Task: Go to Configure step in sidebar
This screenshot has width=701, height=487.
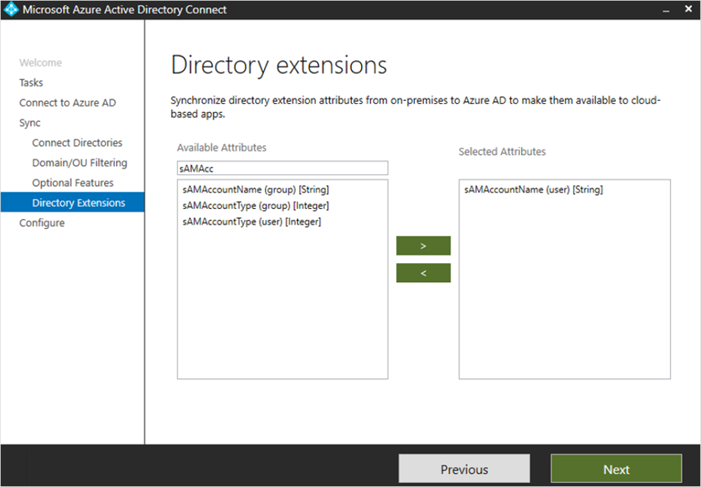Action: tap(42, 223)
